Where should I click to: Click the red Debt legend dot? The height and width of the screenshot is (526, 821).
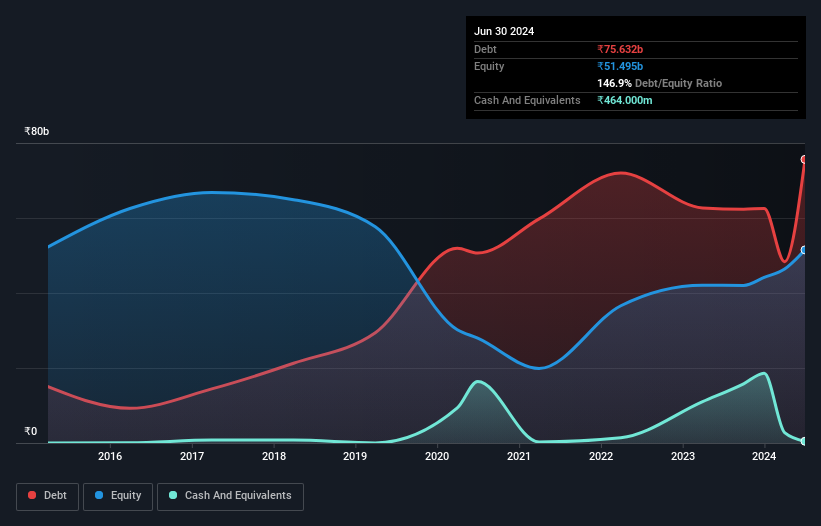(x=32, y=495)
